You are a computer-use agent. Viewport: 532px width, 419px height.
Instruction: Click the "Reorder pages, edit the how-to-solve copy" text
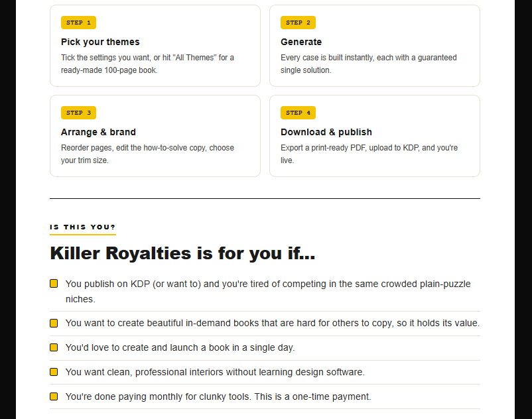pyautogui.click(x=147, y=154)
